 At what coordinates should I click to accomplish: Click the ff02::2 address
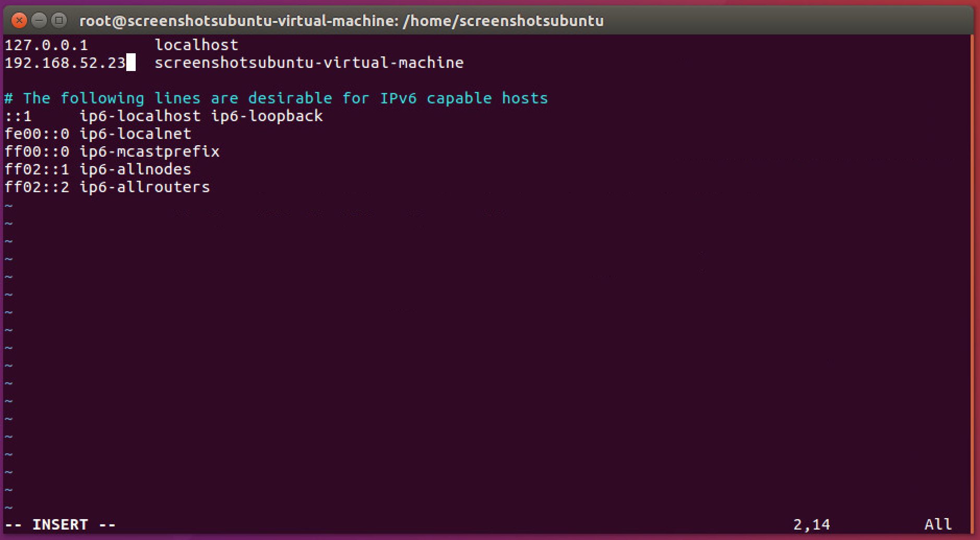[37, 187]
